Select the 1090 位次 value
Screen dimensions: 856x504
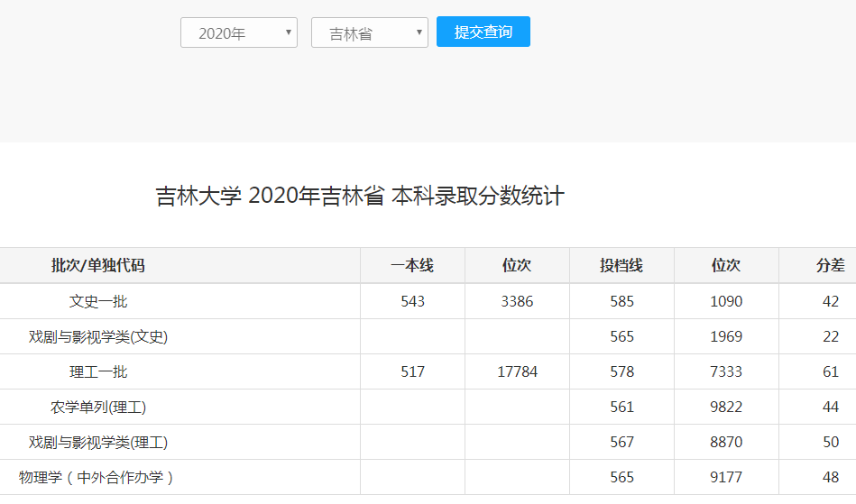pos(726,301)
